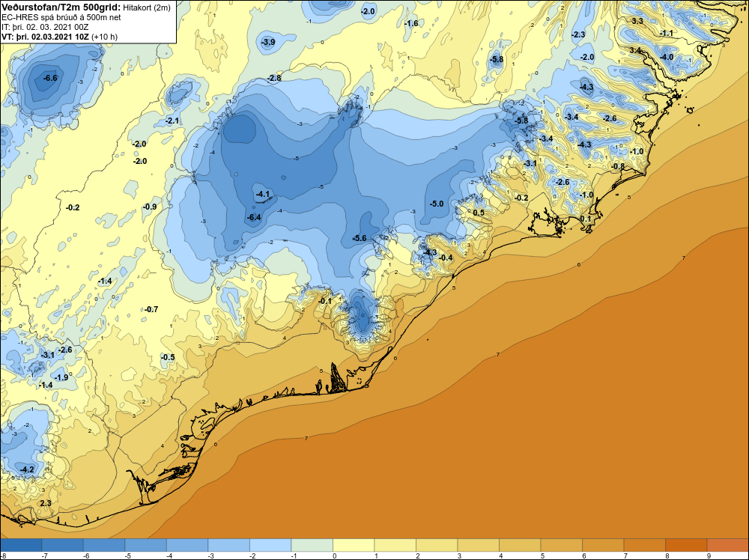Pick legend swatch between 8 and 9
Viewport: 749px width, 560px height.
[686, 545]
